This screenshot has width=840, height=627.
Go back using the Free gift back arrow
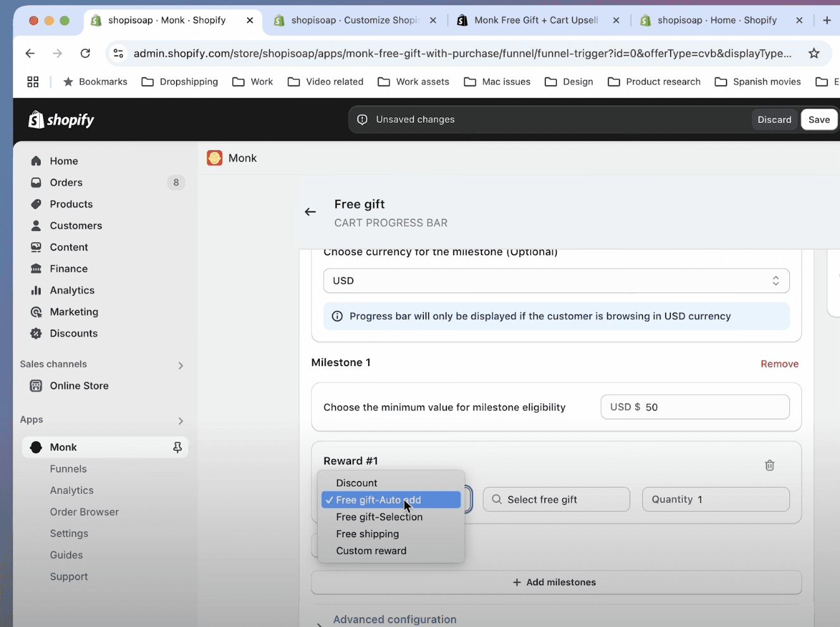[310, 212]
